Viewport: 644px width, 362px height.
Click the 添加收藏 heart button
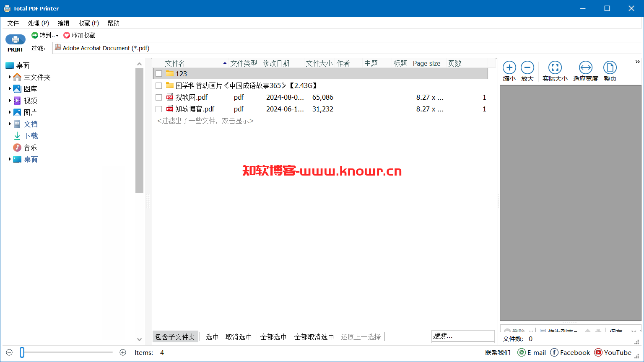point(79,35)
